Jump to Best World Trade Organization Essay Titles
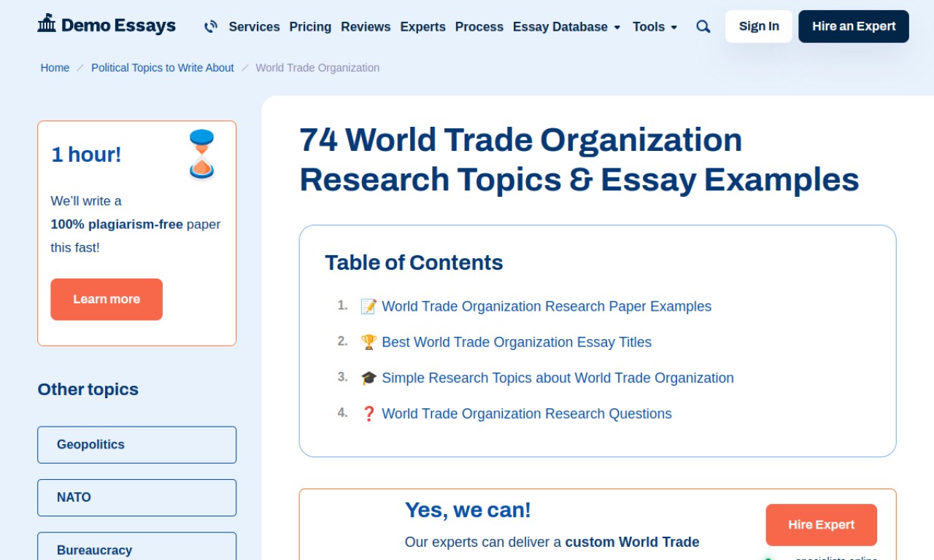The width and height of the screenshot is (934, 560). pyautogui.click(x=517, y=342)
